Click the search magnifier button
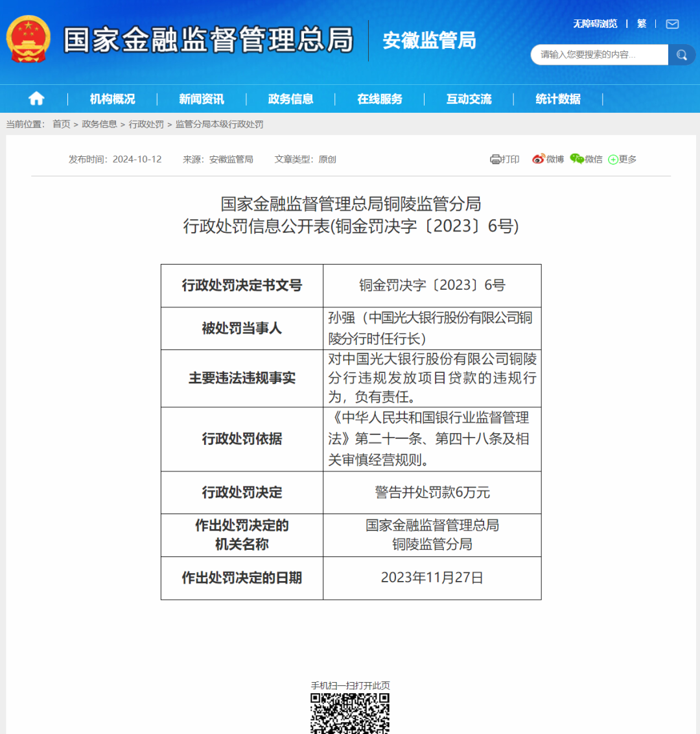 [681, 54]
